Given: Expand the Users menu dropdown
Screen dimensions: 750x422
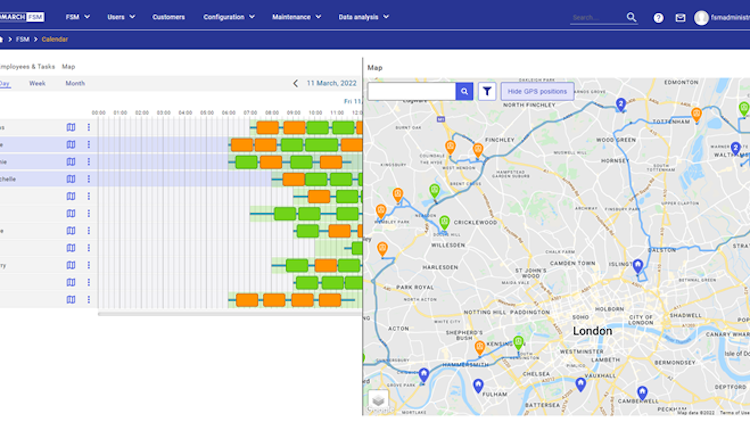Looking at the screenshot, I should [x=121, y=17].
